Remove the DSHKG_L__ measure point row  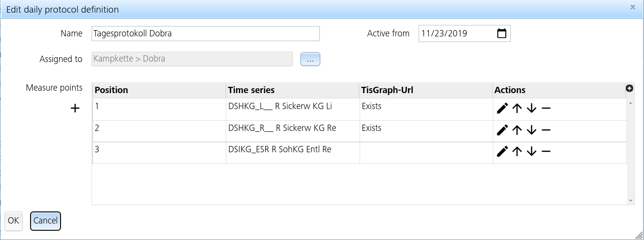pyautogui.click(x=546, y=109)
